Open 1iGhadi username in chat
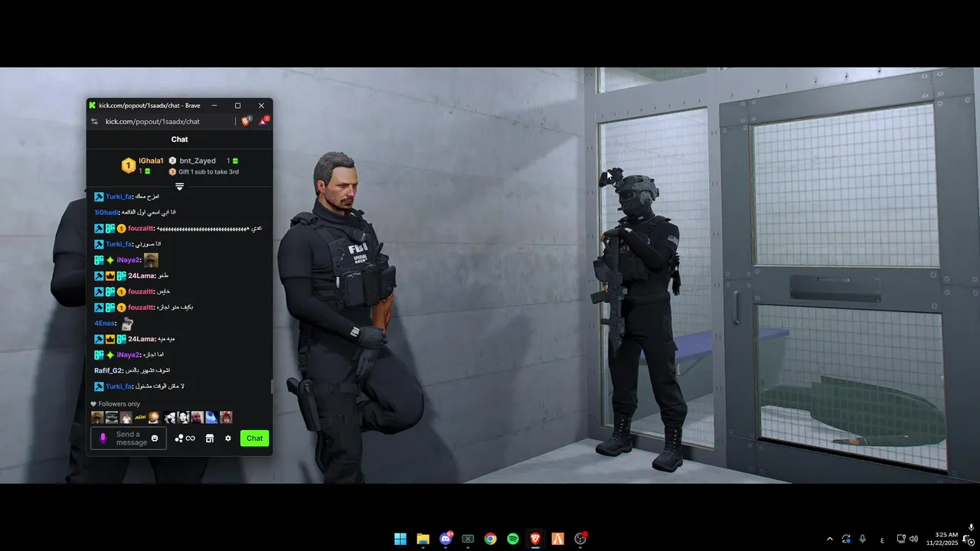Image resolution: width=980 pixels, height=551 pixels. pos(106,213)
